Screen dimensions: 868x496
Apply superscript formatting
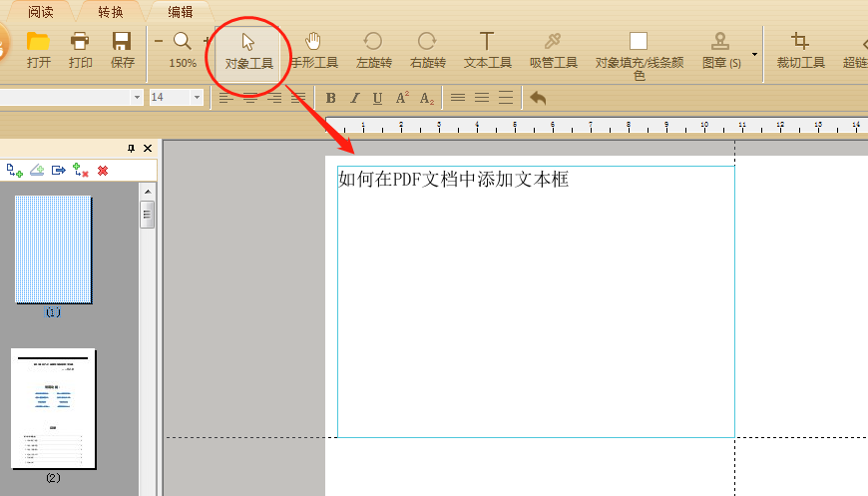[x=402, y=98]
